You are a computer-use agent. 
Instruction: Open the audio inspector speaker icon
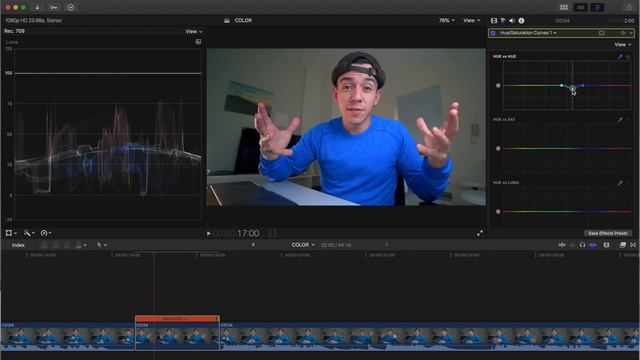tap(512, 20)
